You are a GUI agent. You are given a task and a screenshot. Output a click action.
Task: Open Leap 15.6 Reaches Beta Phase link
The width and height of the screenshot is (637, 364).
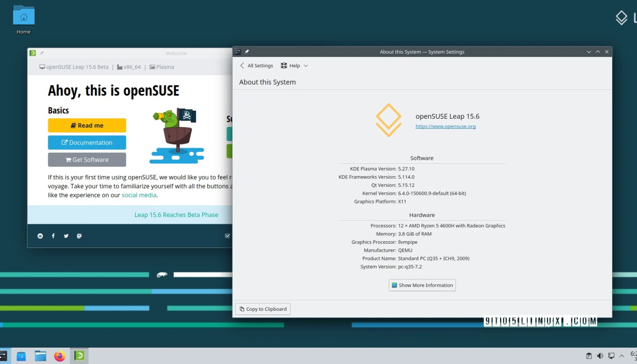point(176,215)
